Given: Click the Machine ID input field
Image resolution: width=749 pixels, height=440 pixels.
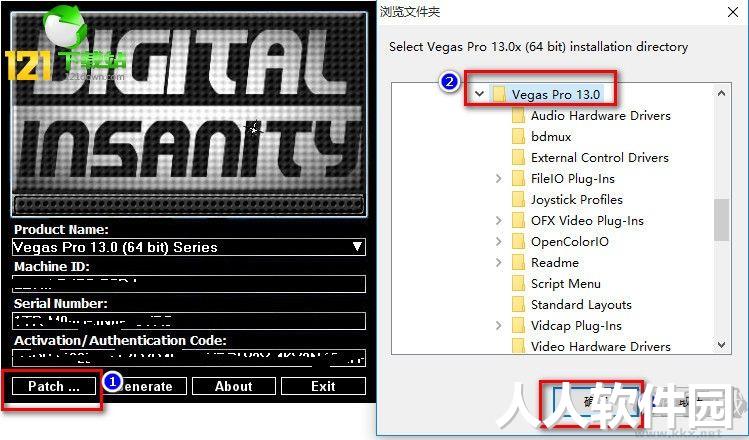Looking at the screenshot, I should point(189,284).
